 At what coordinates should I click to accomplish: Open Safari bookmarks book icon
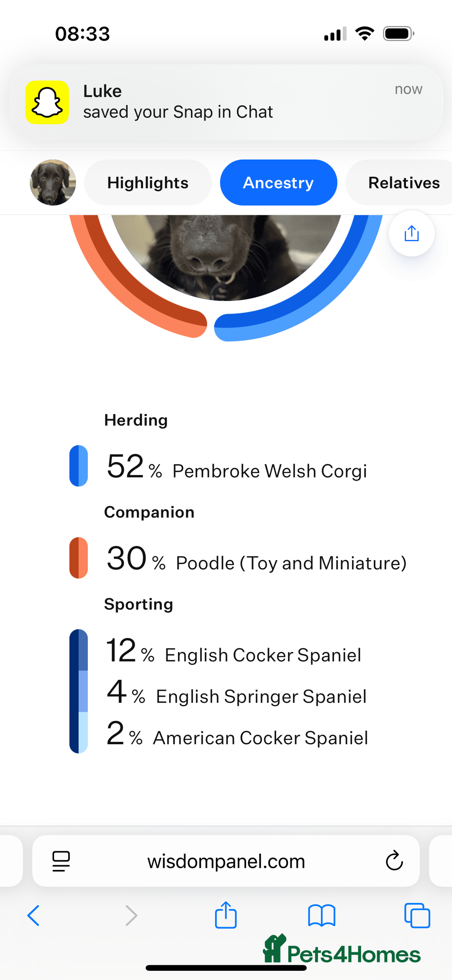pos(321,915)
